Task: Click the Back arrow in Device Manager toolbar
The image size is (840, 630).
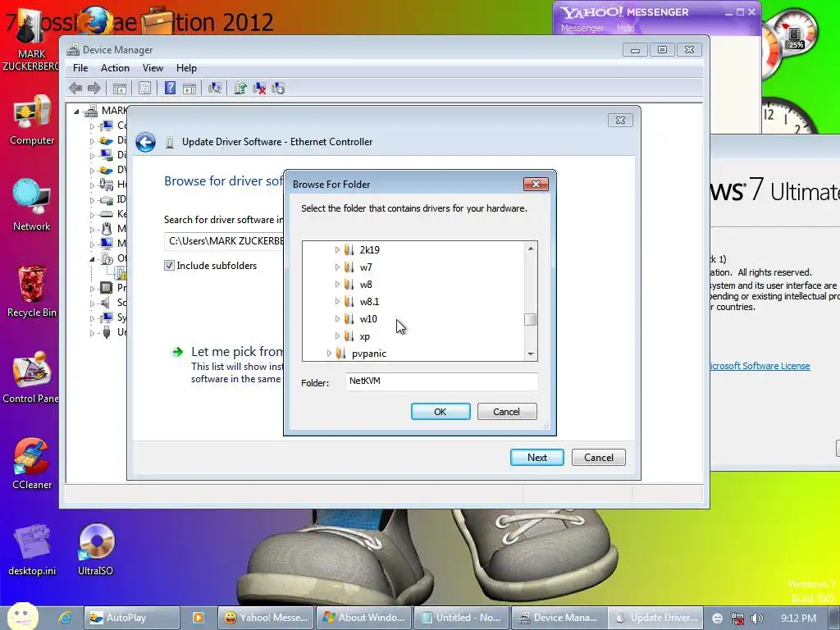Action: pos(75,88)
